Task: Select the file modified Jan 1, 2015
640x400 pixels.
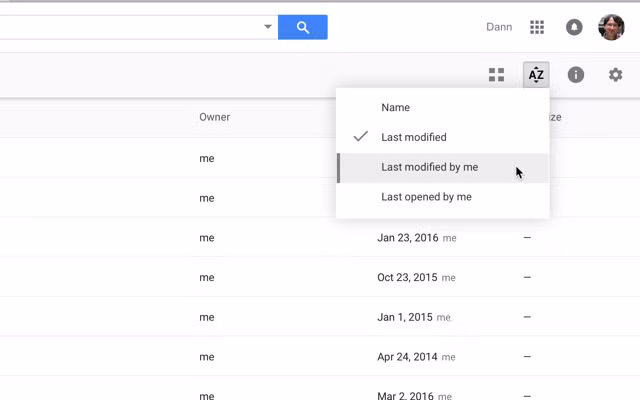Action: click(x=404, y=317)
